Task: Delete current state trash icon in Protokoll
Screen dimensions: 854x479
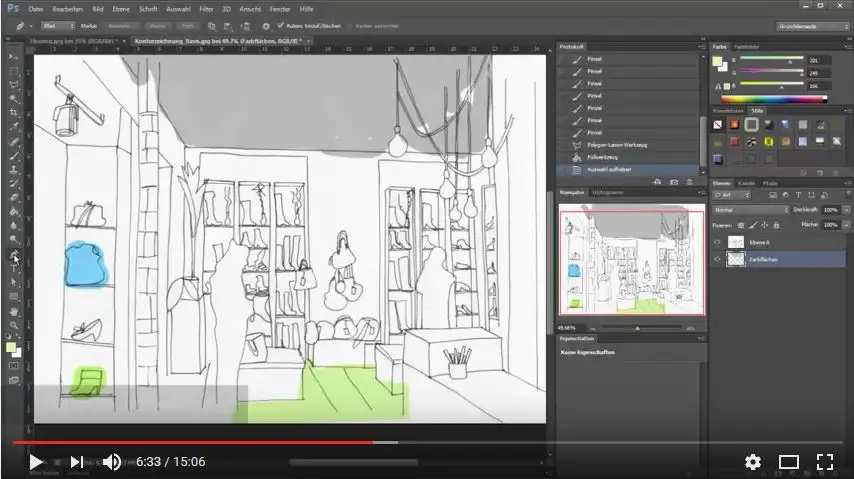Action: 690,182
